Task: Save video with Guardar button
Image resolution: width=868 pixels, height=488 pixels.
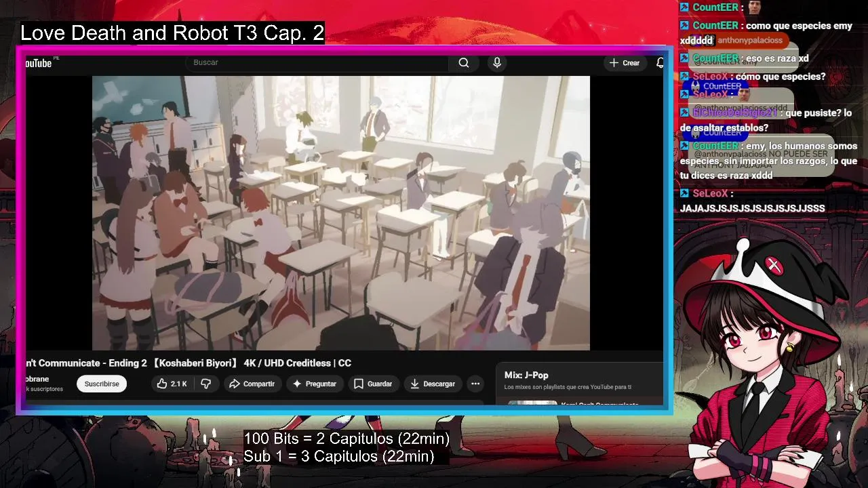Action: coord(373,384)
